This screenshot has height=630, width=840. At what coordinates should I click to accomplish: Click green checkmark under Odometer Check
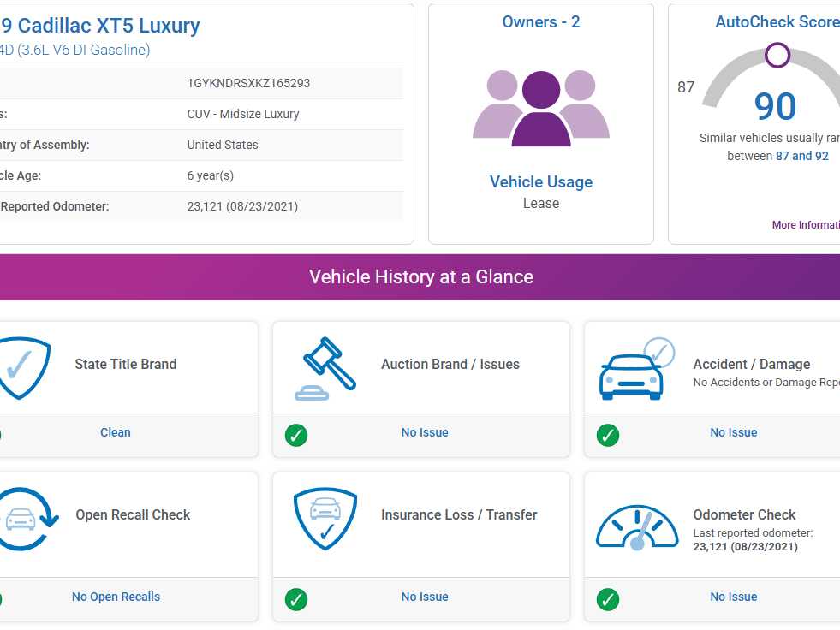point(608,599)
